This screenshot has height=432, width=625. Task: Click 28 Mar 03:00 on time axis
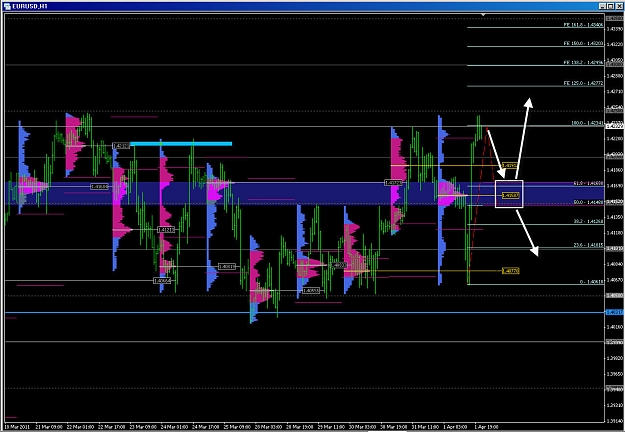coord(268,427)
